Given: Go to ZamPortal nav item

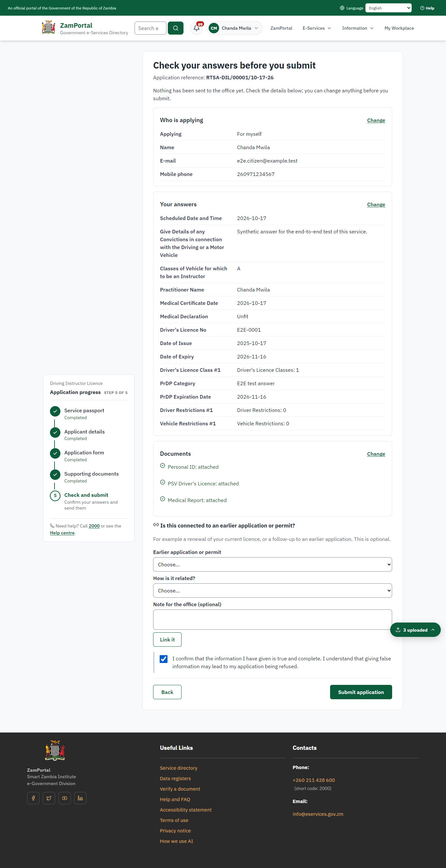Looking at the screenshot, I should (x=281, y=28).
